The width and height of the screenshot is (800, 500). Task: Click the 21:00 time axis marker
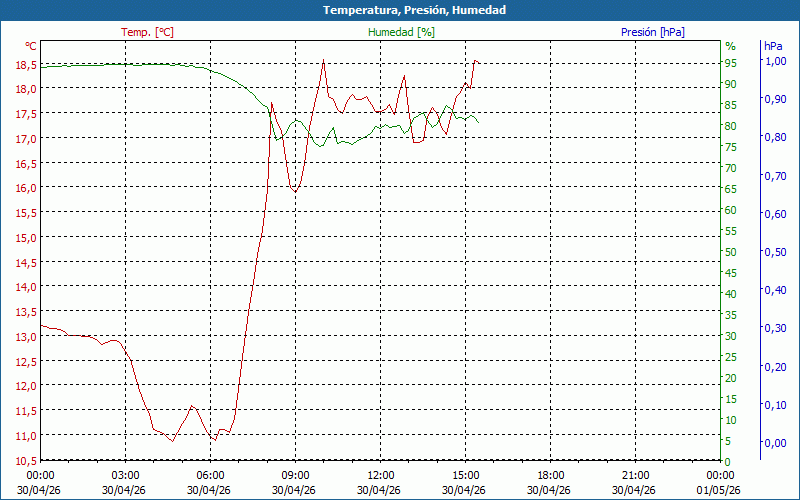635,475
